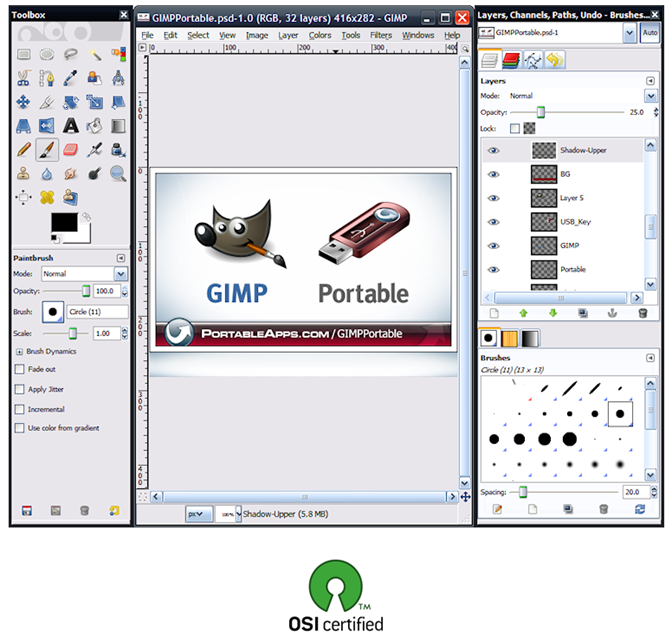672x638 pixels.
Task: Select the Ellipse Select tool
Action: tap(47, 54)
